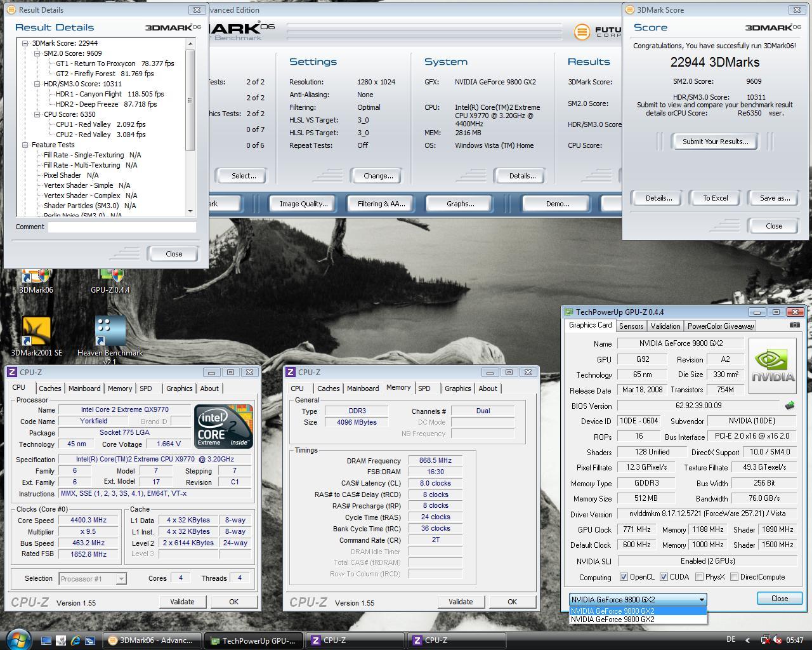Screen dimensions: 812x650
Task: Select the second, unhighlighted 9800 GX2 entry
Action: click(638, 620)
